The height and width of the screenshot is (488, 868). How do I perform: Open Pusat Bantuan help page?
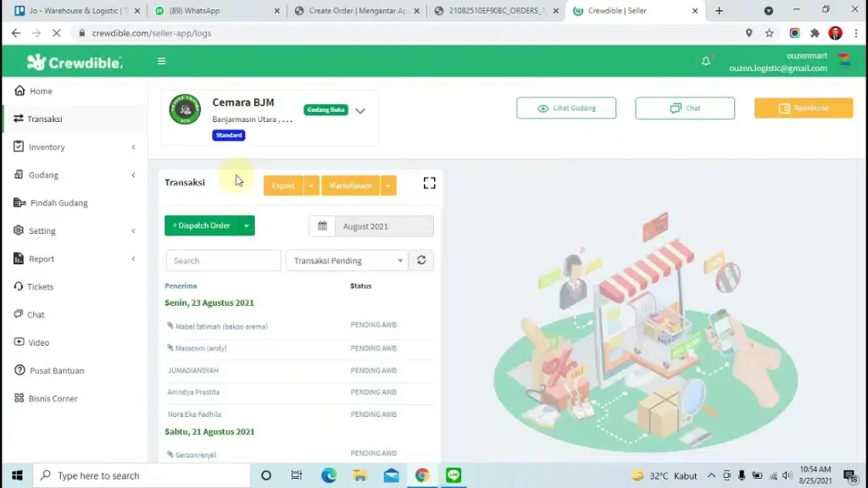(x=57, y=370)
